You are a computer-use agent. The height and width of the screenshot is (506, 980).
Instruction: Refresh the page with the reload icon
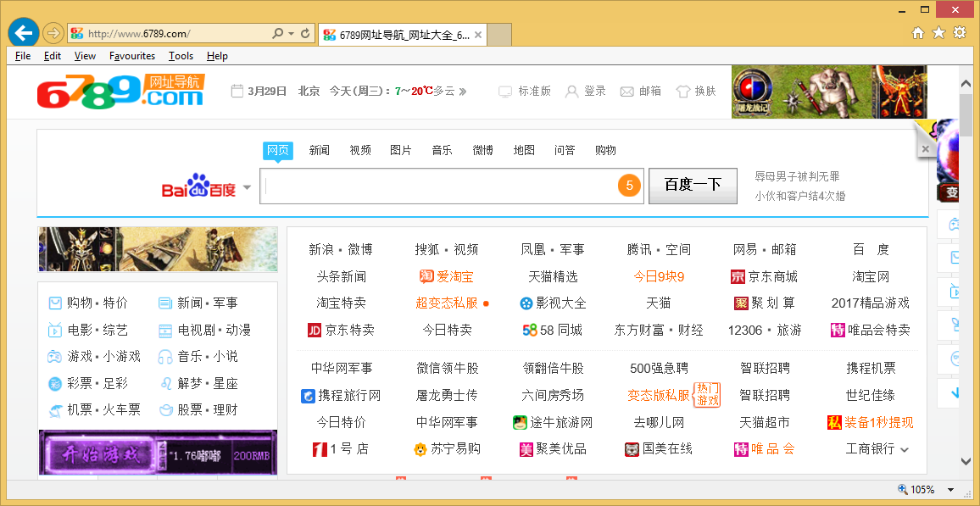coord(306,33)
